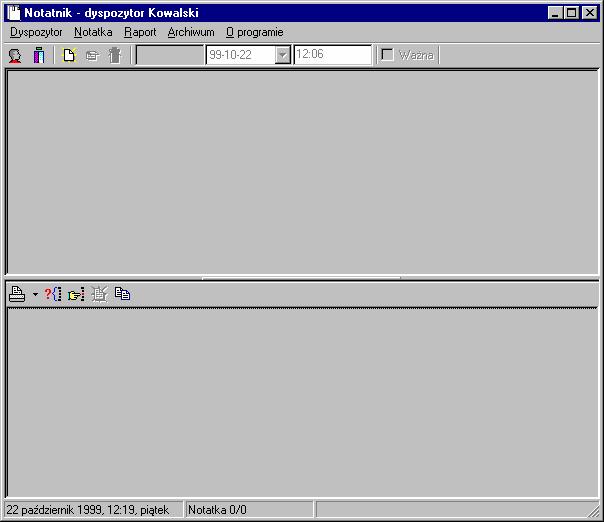
Task: Click the red question mark filter icon
Action: [53, 294]
